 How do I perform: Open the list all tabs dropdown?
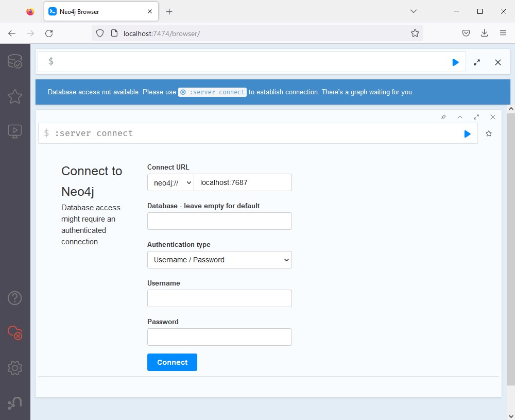(414, 11)
